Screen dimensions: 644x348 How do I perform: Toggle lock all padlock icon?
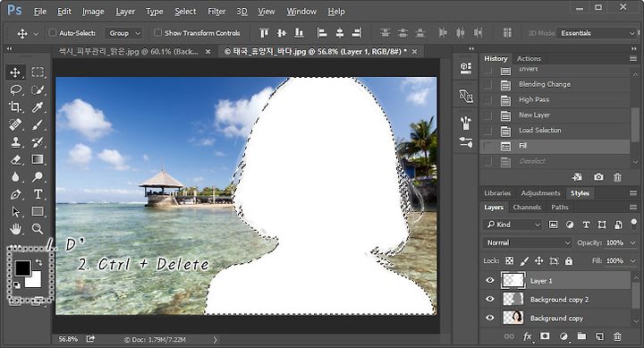coord(569,260)
